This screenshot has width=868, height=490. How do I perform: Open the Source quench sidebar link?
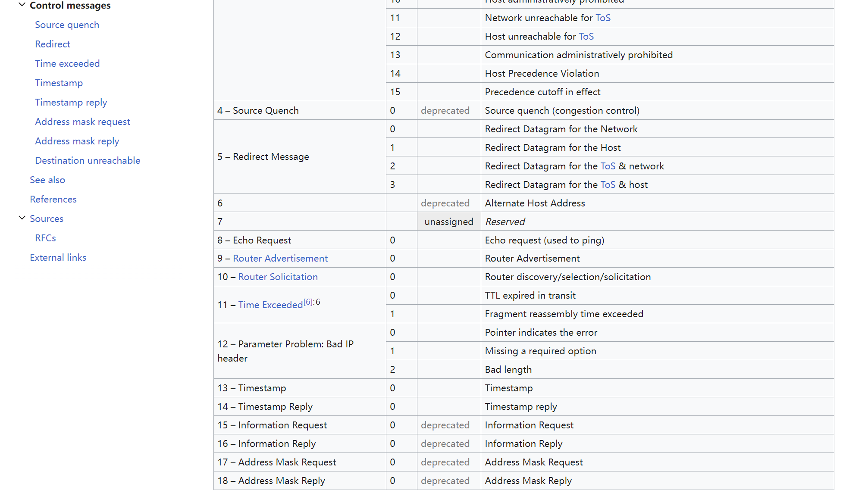click(x=67, y=25)
